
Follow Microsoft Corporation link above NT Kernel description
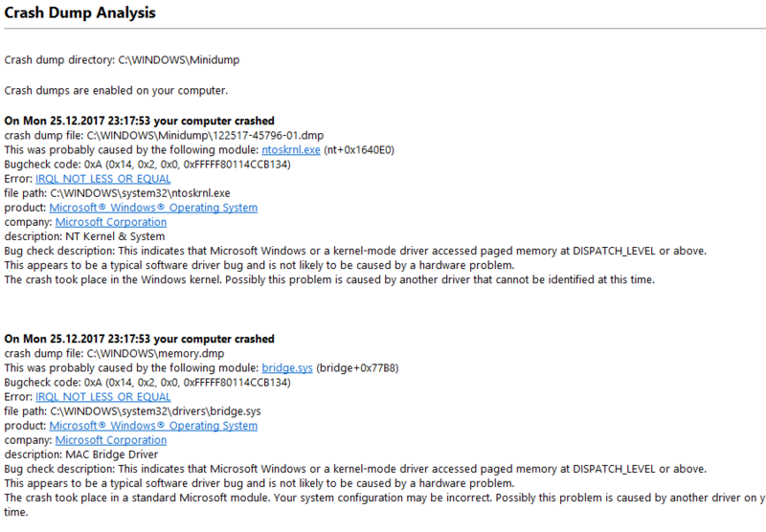111,222
